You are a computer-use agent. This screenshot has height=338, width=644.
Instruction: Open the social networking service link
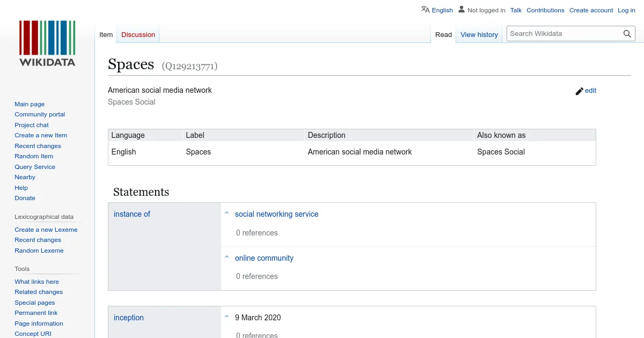tap(276, 214)
